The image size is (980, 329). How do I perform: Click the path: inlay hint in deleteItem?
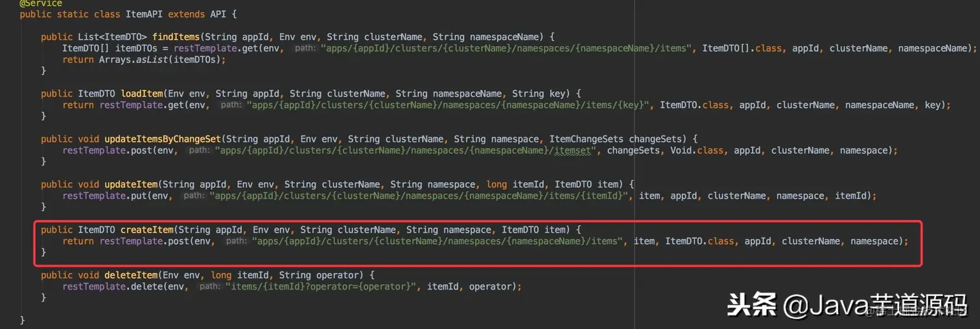click(209, 286)
